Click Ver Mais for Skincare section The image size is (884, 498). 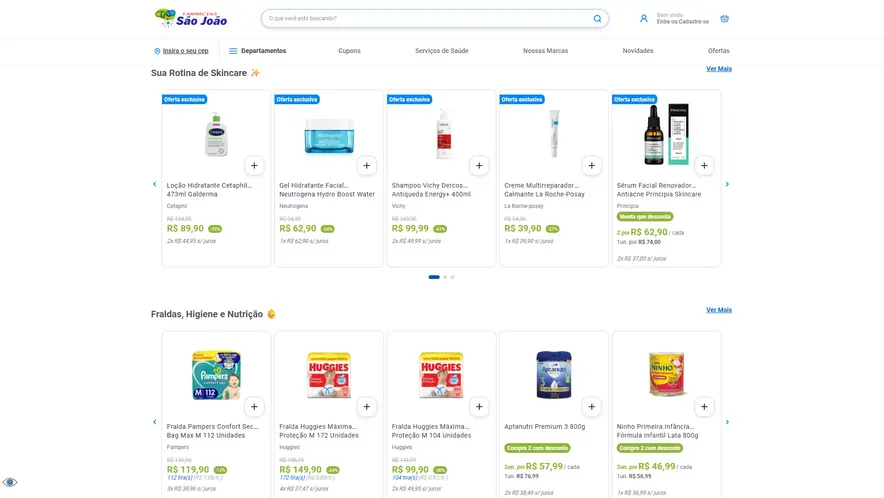click(719, 69)
